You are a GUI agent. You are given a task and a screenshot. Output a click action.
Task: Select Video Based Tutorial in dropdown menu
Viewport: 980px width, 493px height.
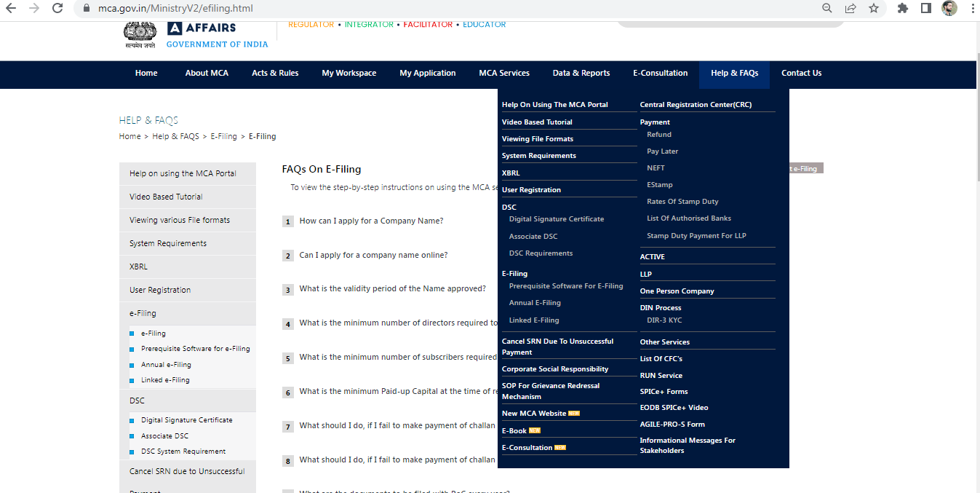coord(537,122)
